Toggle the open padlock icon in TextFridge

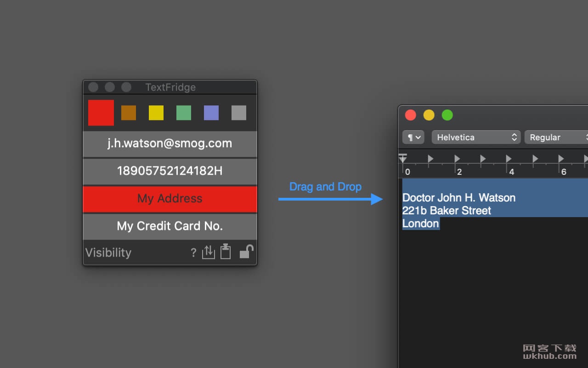pos(247,251)
